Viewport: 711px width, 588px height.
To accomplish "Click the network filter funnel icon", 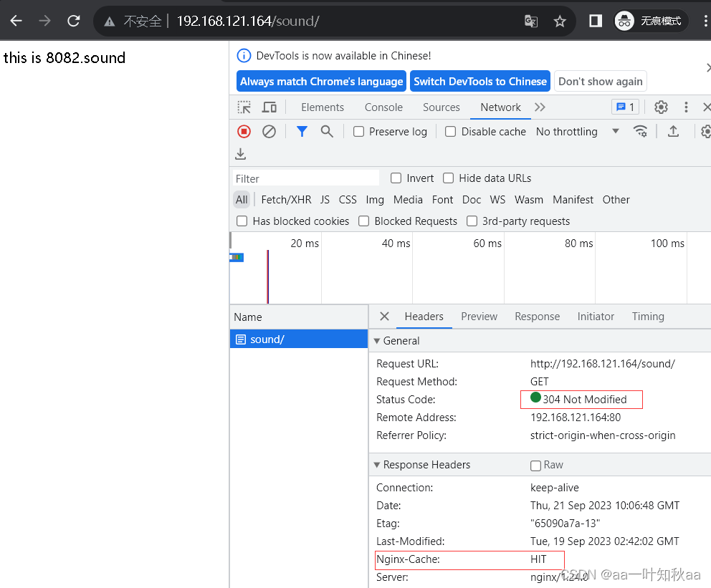I will click(302, 132).
